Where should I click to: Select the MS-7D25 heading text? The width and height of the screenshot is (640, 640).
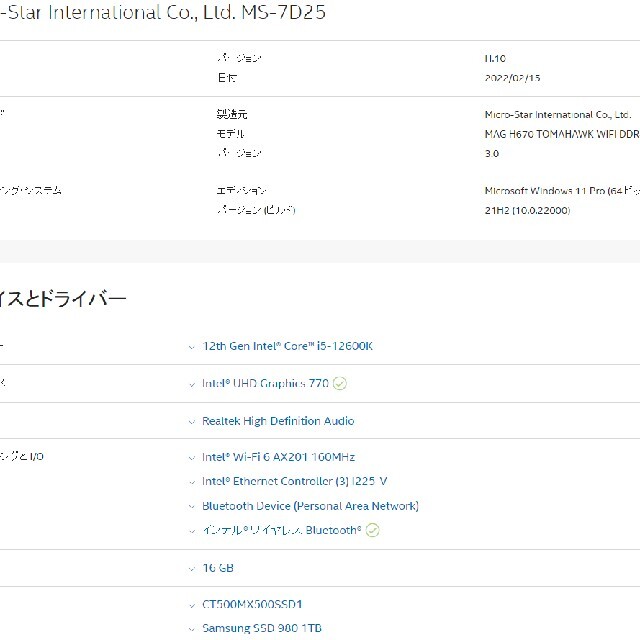(284, 12)
